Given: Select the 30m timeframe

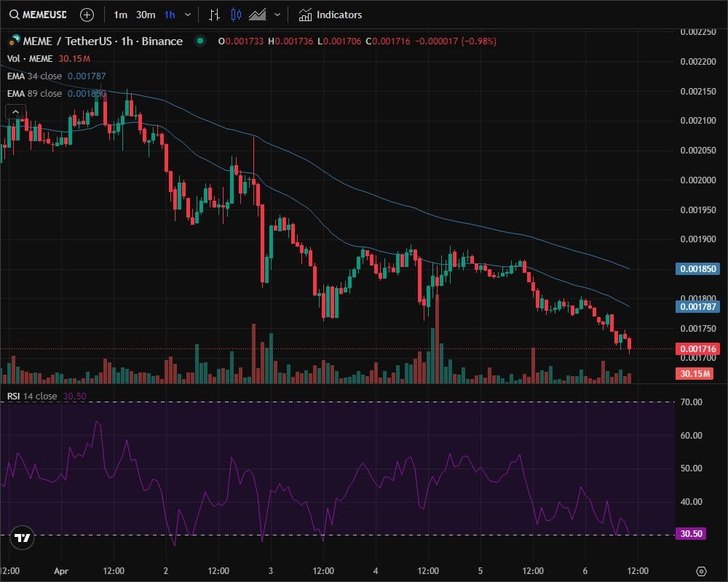Looking at the screenshot, I should click(146, 15).
